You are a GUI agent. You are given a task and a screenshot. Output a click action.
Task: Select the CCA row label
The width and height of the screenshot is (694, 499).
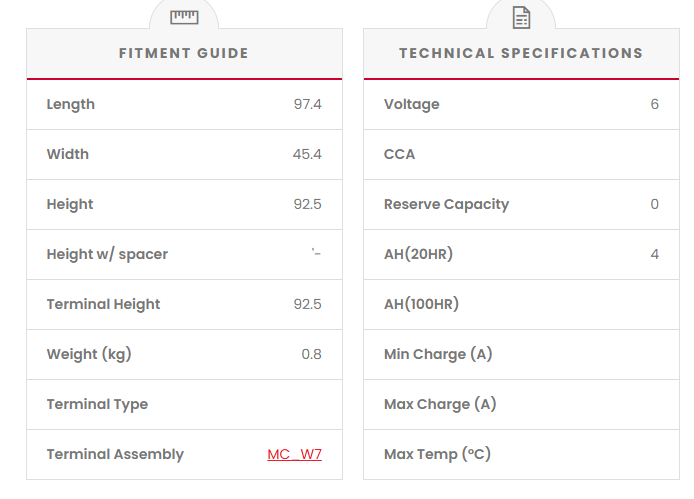399,154
